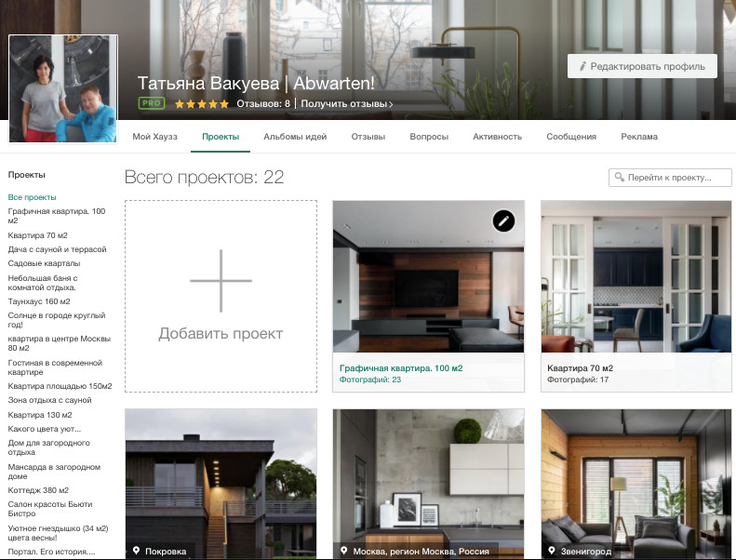The image size is (736, 560).
Task: Click the five-star rating icons
Action: tap(200, 104)
